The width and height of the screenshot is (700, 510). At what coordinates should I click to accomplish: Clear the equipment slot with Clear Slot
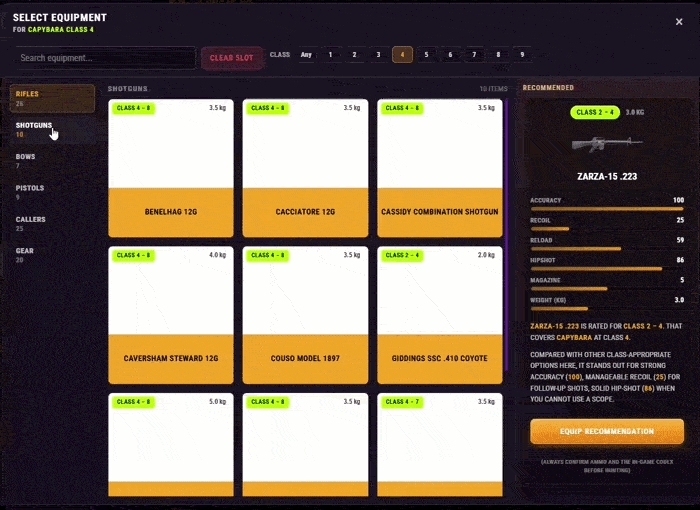pyautogui.click(x=231, y=58)
